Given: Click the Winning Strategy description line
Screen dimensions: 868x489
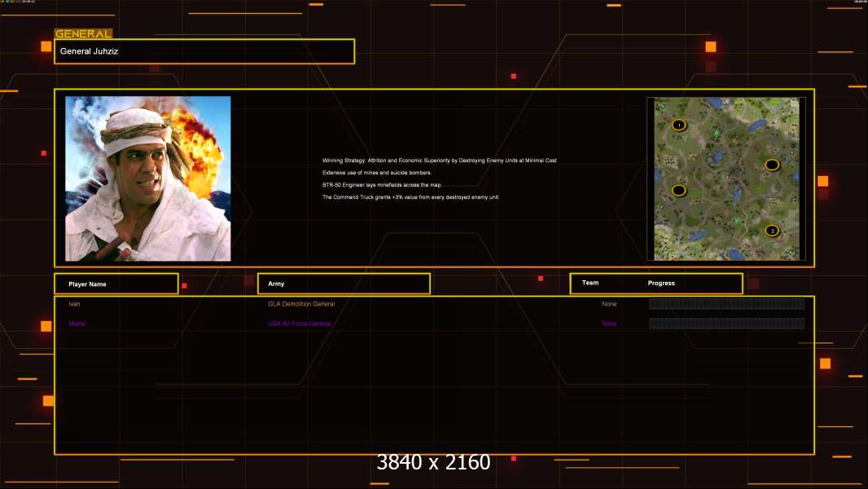Looking at the screenshot, I should [x=440, y=161].
